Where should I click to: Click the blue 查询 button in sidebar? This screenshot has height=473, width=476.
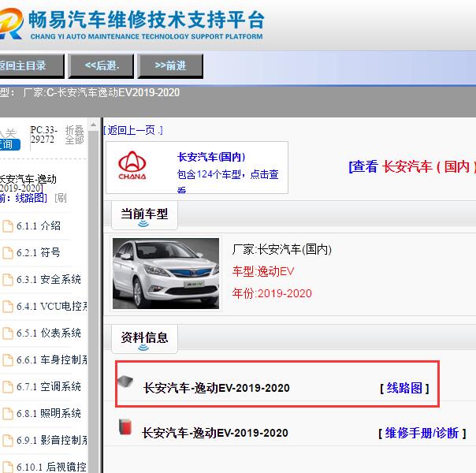pyautogui.click(x=10, y=144)
